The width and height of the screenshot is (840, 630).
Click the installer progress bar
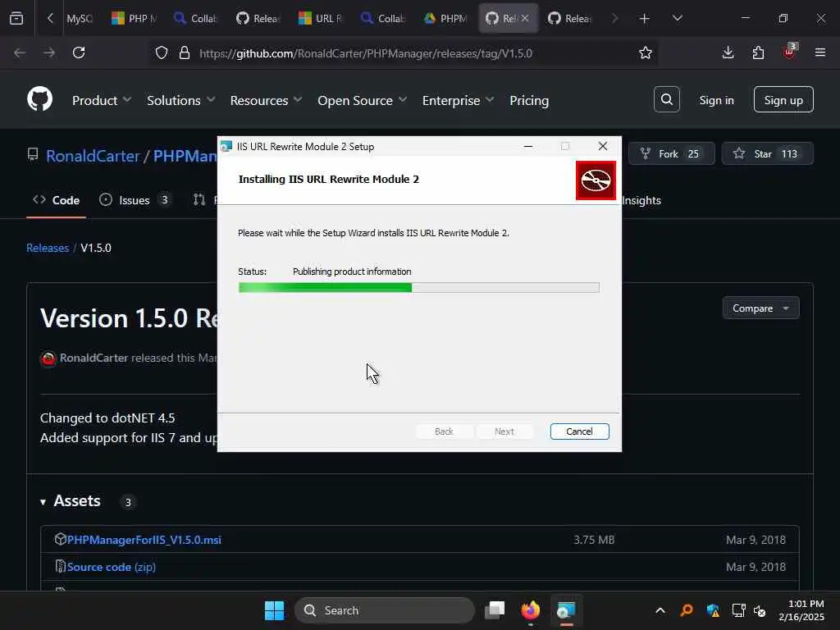(419, 288)
